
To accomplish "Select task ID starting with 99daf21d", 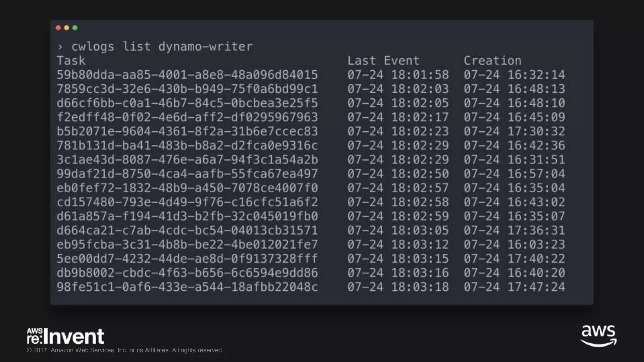I will (x=187, y=174).
